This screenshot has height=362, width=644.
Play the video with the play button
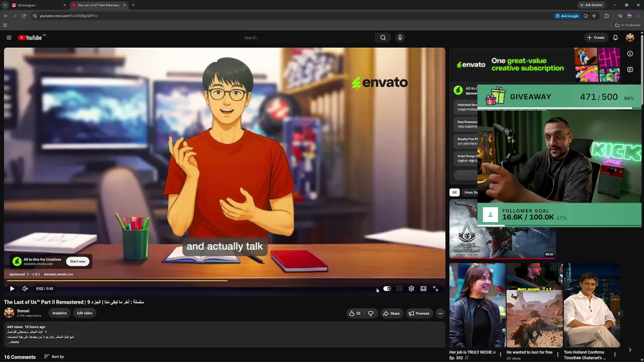tap(12, 289)
